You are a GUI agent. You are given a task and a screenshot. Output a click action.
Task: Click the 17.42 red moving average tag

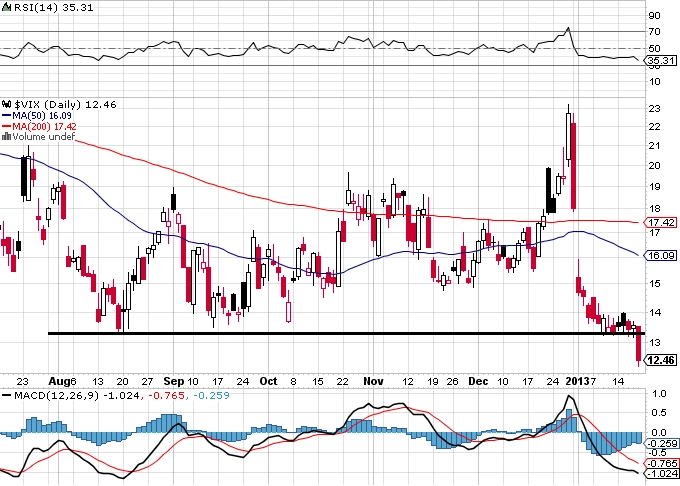pyautogui.click(x=659, y=222)
